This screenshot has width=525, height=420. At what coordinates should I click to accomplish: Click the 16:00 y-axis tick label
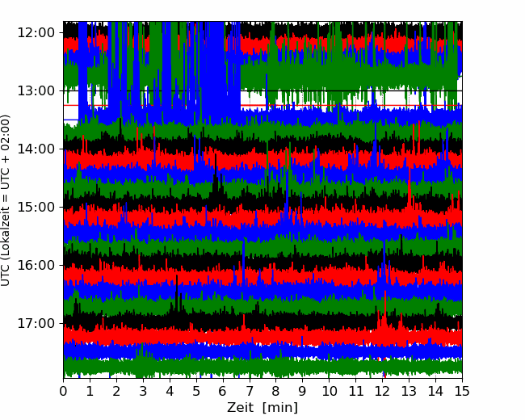[36, 265]
